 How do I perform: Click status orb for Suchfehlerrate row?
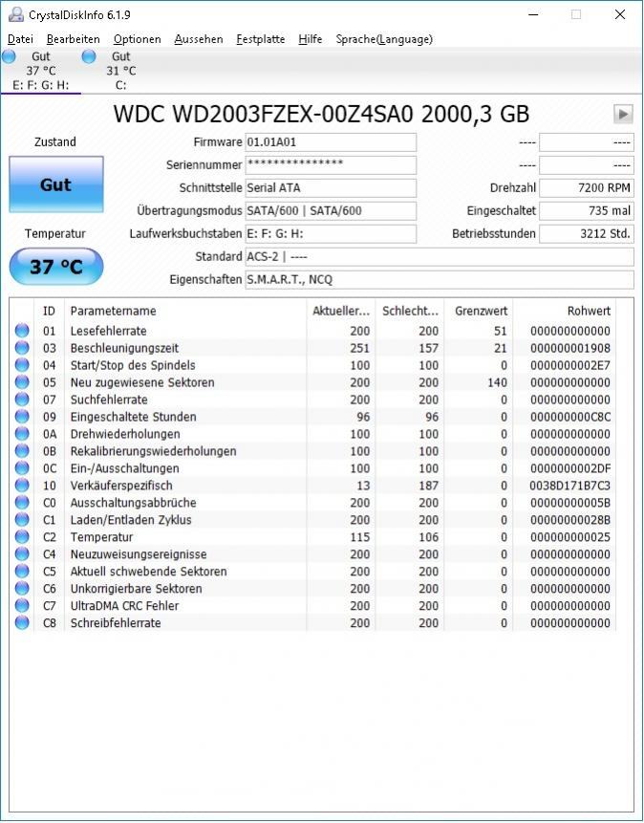point(22,400)
